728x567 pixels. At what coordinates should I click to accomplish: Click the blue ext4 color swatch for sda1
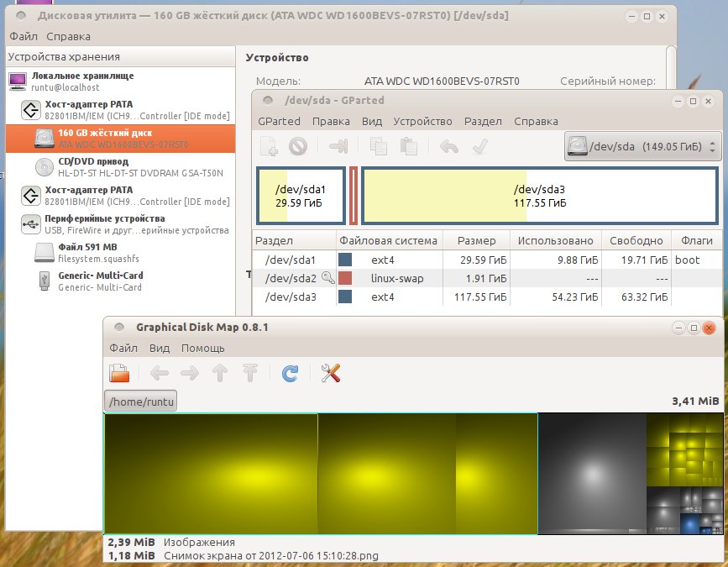point(345,260)
